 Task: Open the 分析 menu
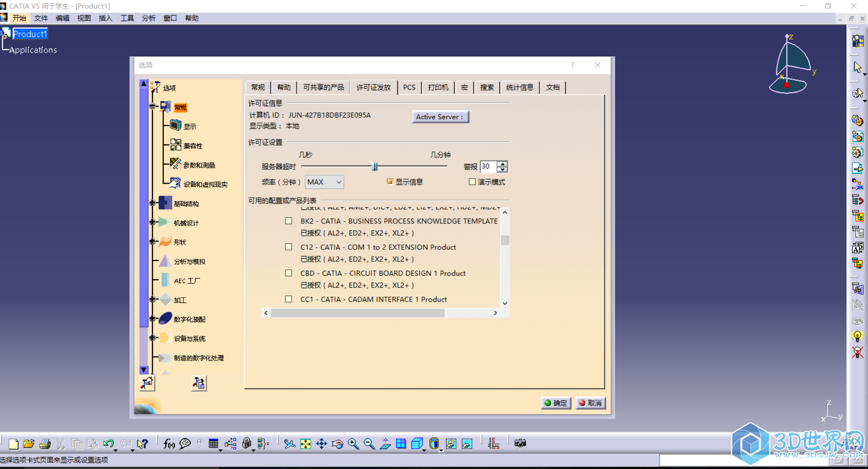coord(148,18)
